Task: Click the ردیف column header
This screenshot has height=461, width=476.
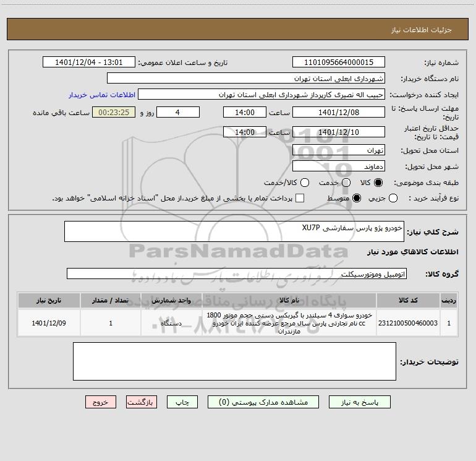Action: point(449,300)
